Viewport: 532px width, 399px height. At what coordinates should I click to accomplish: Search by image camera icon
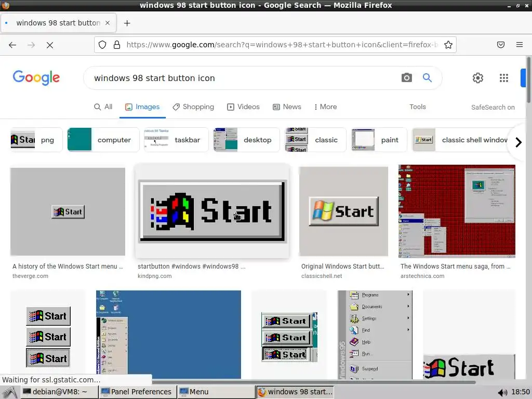(x=407, y=78)
